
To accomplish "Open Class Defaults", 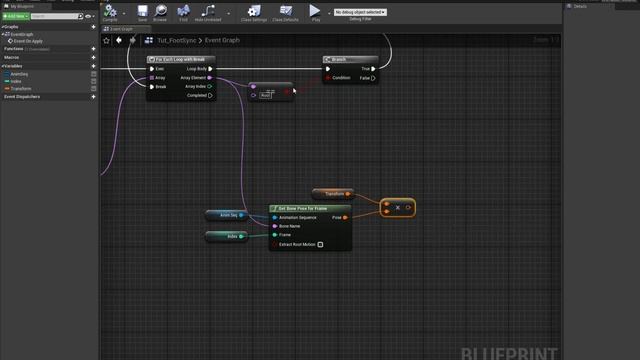I will 285,13.
